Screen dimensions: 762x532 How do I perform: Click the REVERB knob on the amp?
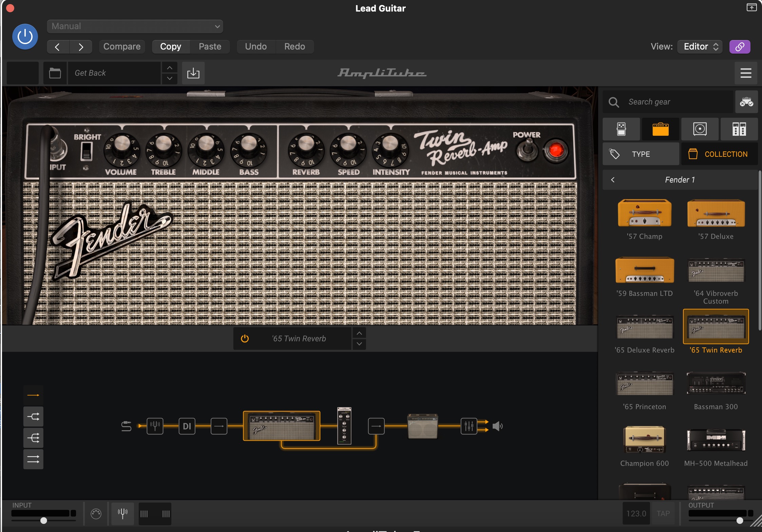(x=306, y=149)
